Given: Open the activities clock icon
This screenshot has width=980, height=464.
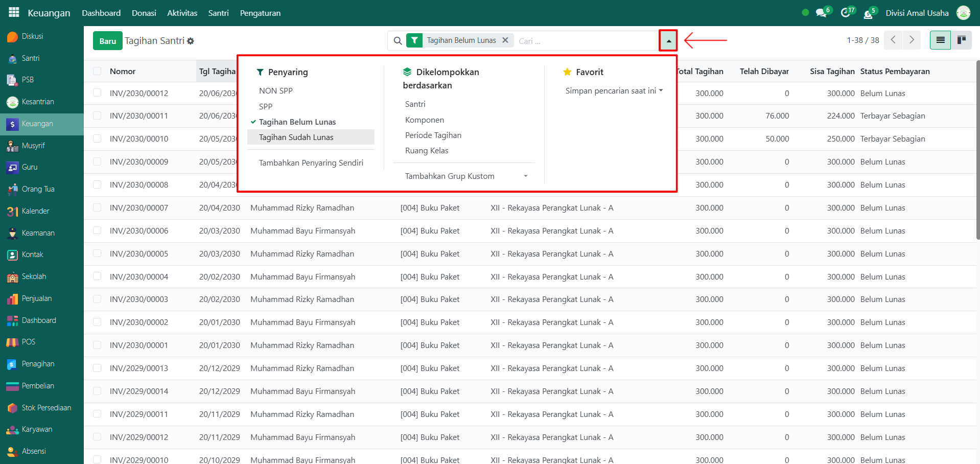Looking at the screenshot, I should 845,13.
